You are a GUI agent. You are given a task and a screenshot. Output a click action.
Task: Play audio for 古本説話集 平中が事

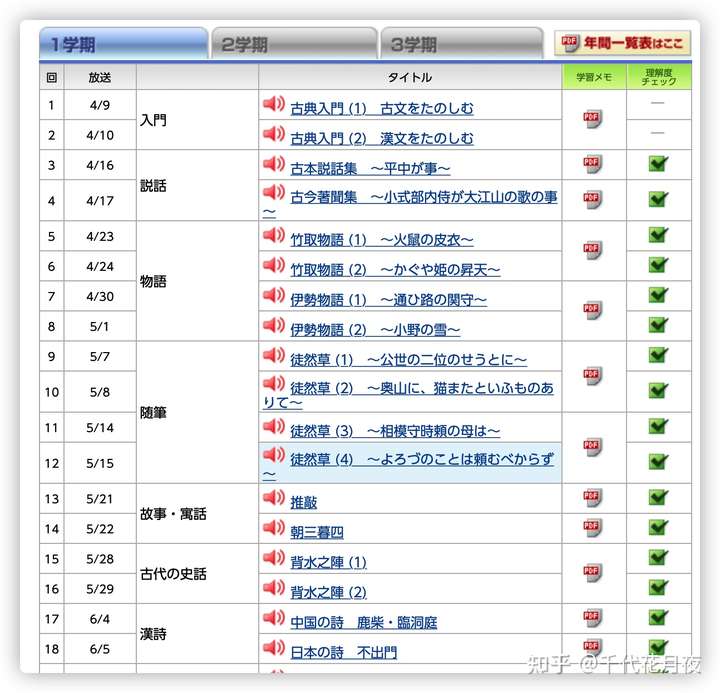tap(274, 164)
